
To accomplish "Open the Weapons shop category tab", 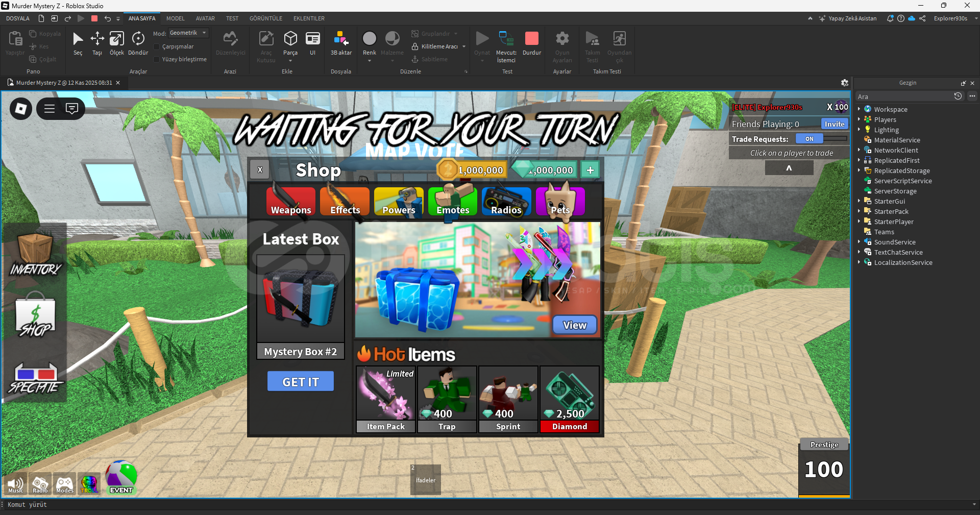I will (x=290, y=202).
